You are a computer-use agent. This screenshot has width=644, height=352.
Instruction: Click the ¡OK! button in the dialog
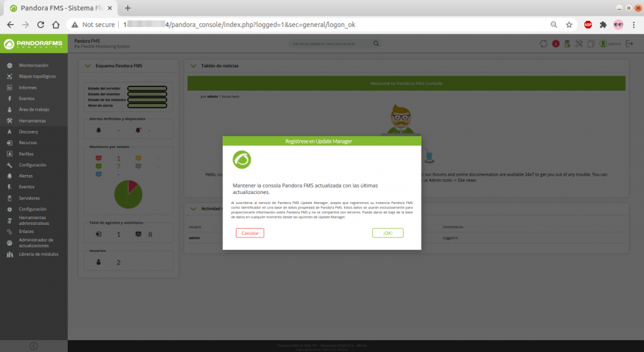(x=387, y=233)
